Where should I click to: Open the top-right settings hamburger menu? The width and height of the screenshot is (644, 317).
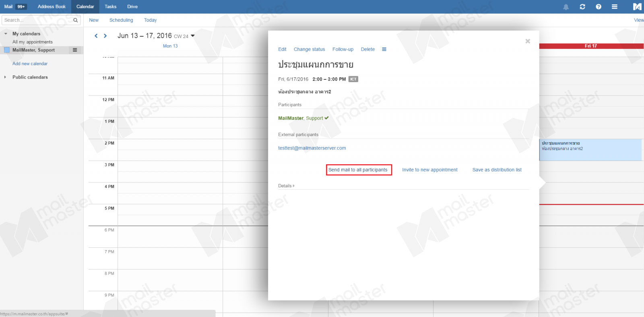click(615, 7)
